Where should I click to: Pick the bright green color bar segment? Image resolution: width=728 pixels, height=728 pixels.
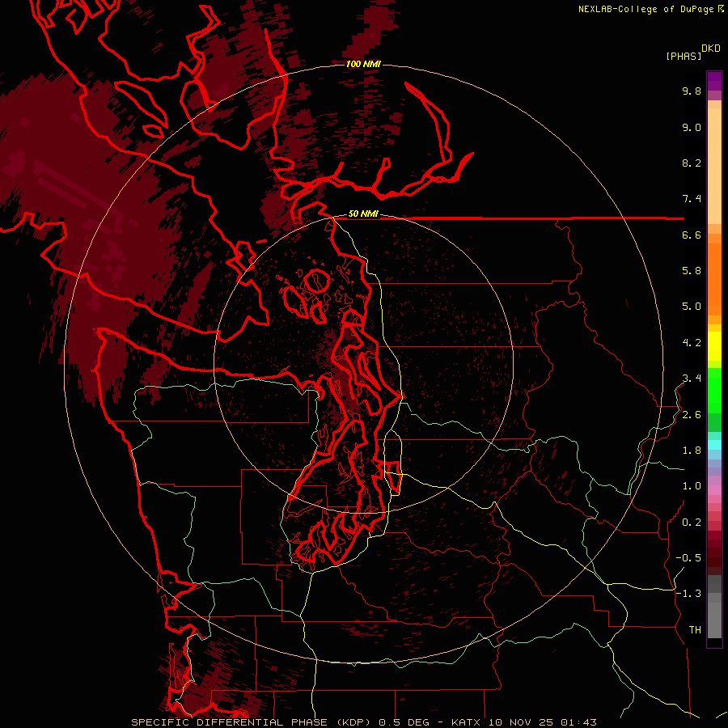[x=714, y=390]
